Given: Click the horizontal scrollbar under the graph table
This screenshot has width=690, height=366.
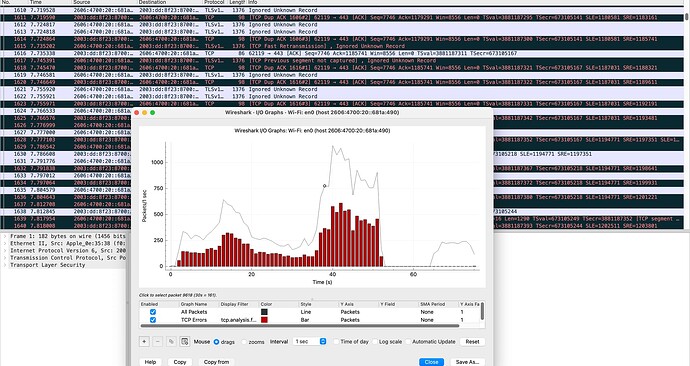Looking at the screenshot, I should pos(300,326).
